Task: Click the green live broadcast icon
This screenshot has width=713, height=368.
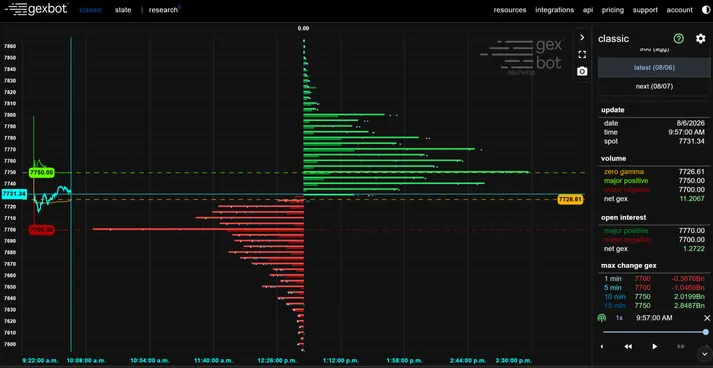Action: point(602,318)
